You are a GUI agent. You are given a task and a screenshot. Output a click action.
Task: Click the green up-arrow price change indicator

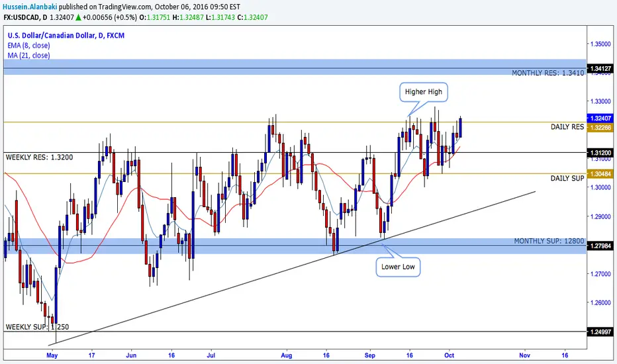click(x=78, y=17)
